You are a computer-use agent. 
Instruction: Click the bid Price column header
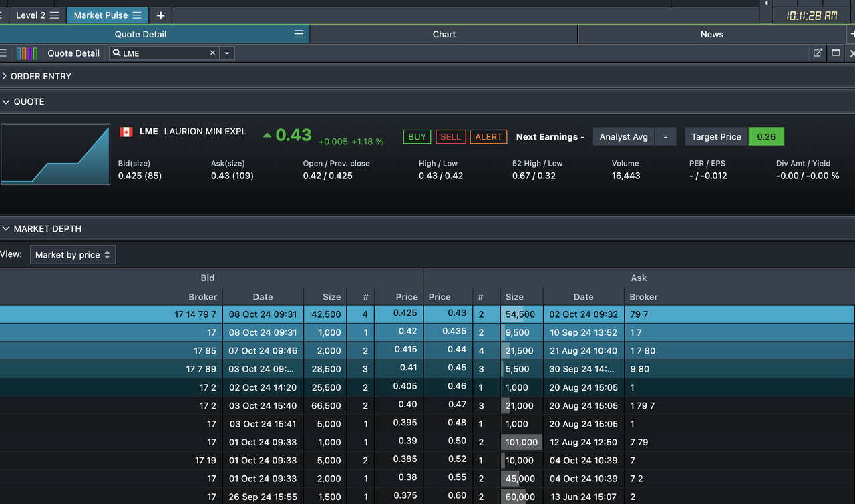click(407, 297)
